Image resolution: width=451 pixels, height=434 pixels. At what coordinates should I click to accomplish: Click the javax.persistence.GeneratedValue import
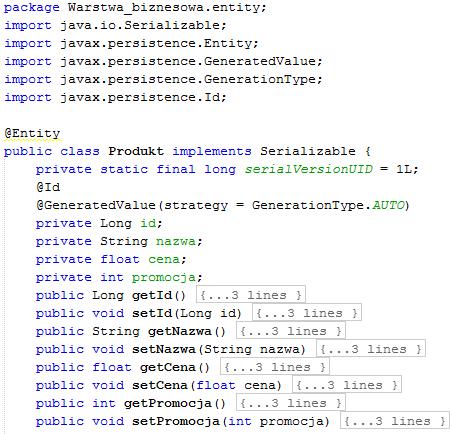pyautogui.click(x=188, y=61)
